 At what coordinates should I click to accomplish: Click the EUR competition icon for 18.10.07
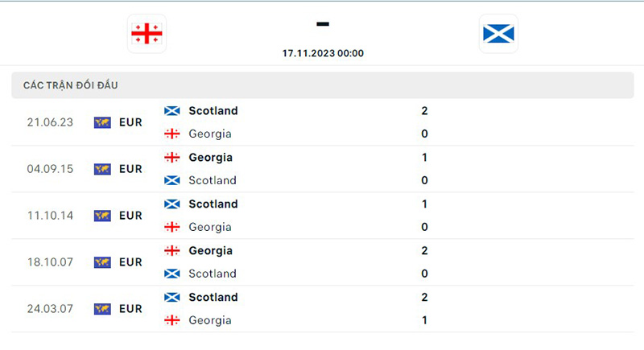pyautogui.click(x=102, y=262)
